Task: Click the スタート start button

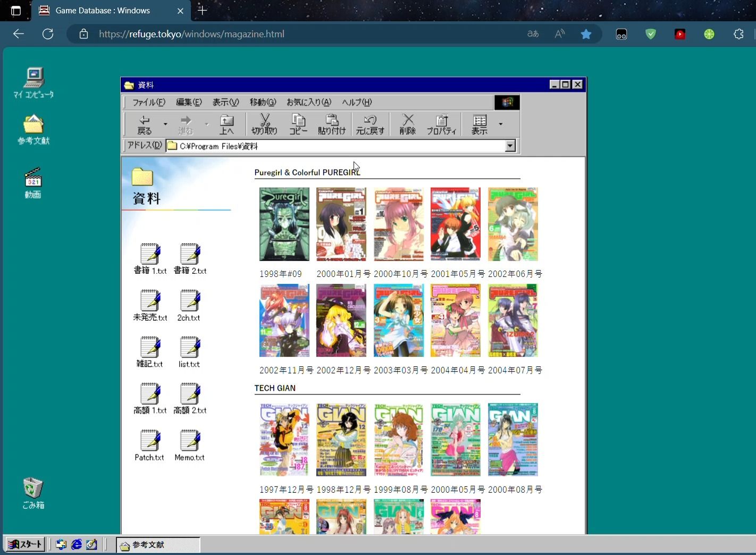Action: [25, 544]
